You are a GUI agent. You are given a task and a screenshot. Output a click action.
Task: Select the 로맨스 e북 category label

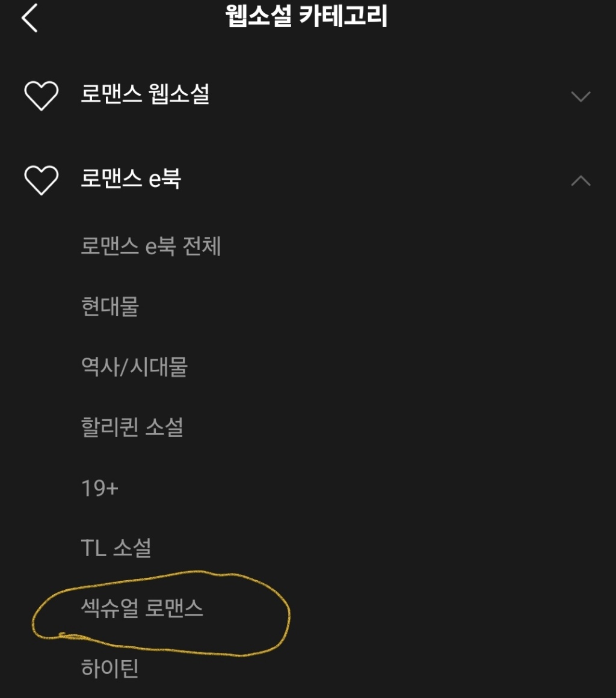click(x=131, y=179)
